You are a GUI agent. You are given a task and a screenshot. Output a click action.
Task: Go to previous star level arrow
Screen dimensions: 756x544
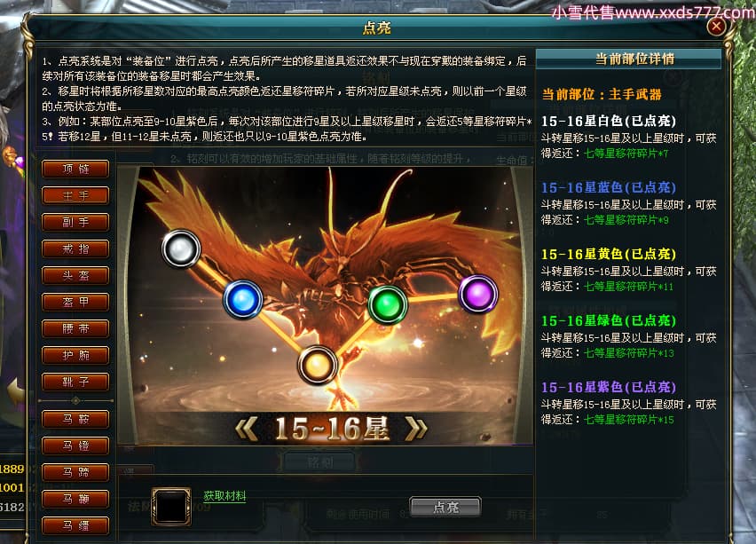point(248,429)
